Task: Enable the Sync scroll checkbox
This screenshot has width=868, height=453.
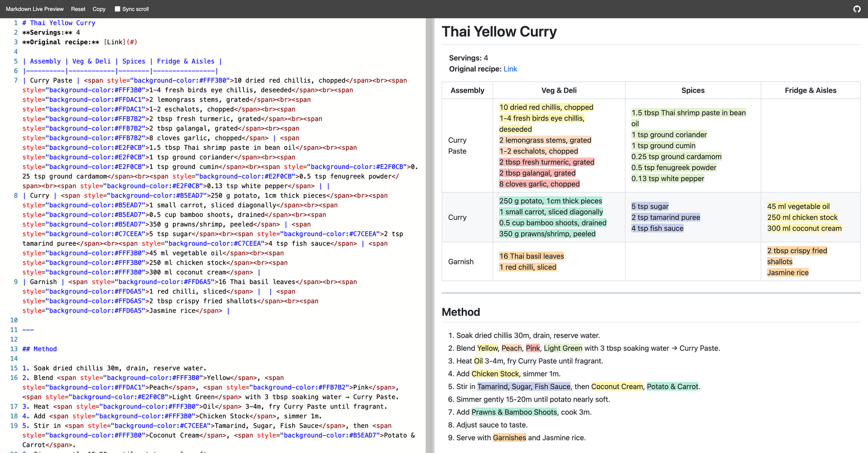Action: [117, 9]
